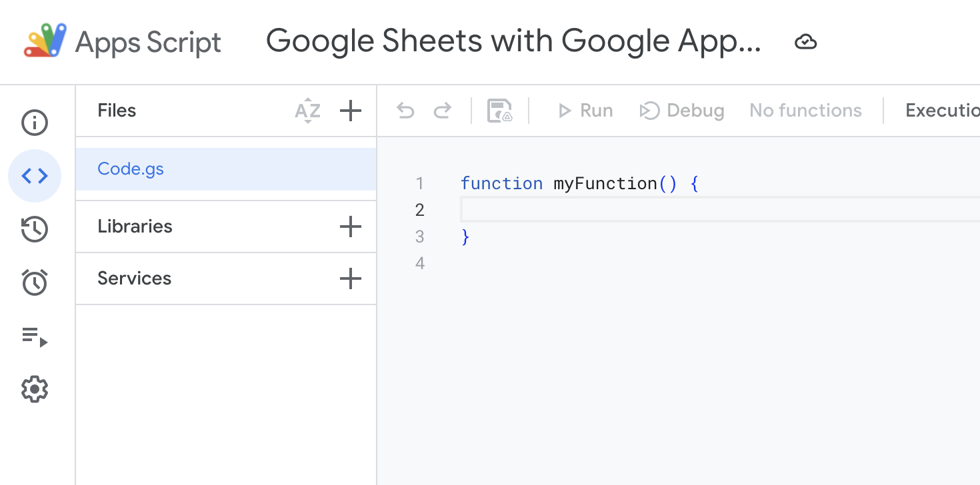Start Debug on the script

point(682,111)
